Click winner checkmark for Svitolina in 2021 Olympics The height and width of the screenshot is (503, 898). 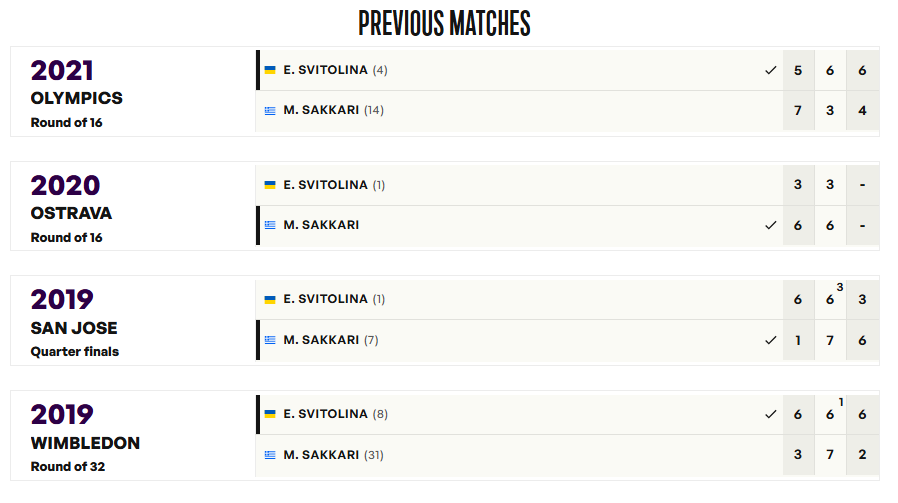click(771, 70)
